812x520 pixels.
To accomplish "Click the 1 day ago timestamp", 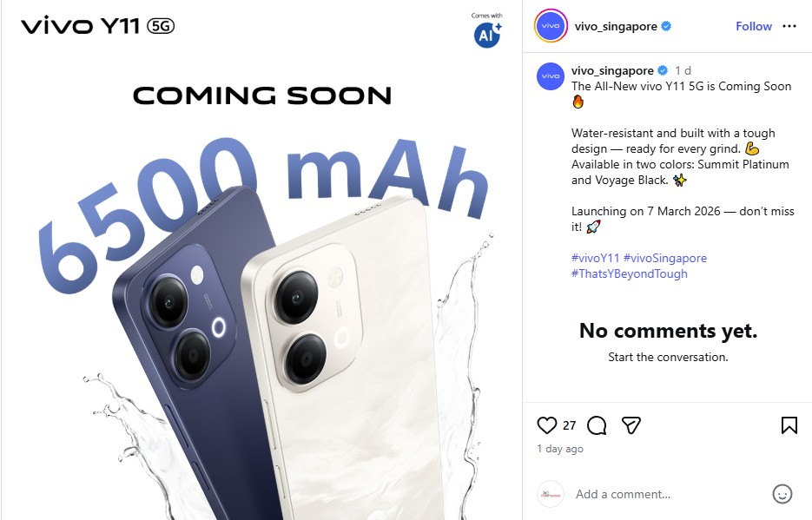I will click(560, 449).
